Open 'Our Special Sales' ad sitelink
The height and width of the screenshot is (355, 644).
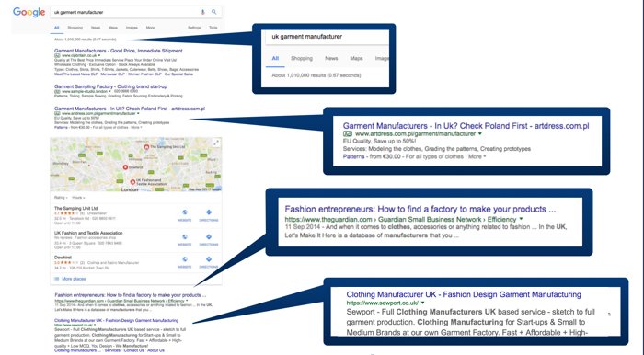178,74
